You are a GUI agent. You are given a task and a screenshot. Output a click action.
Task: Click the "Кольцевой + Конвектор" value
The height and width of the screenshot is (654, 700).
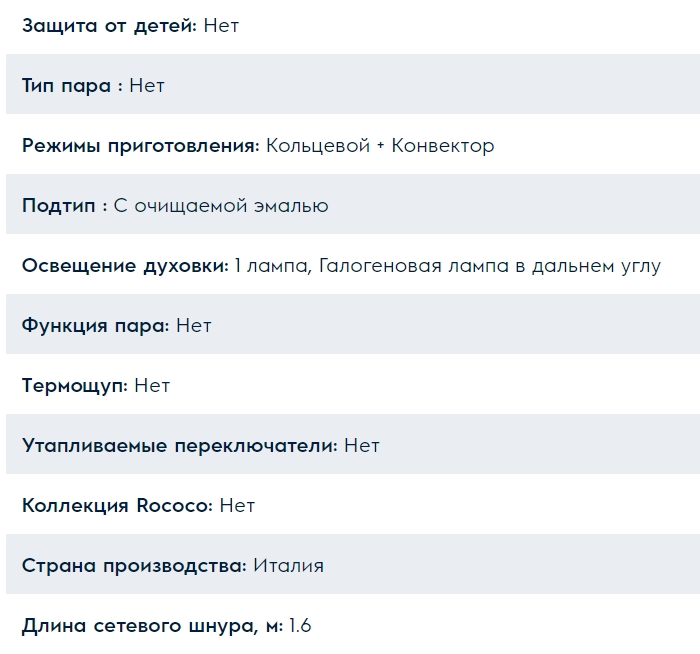[380, 146]
